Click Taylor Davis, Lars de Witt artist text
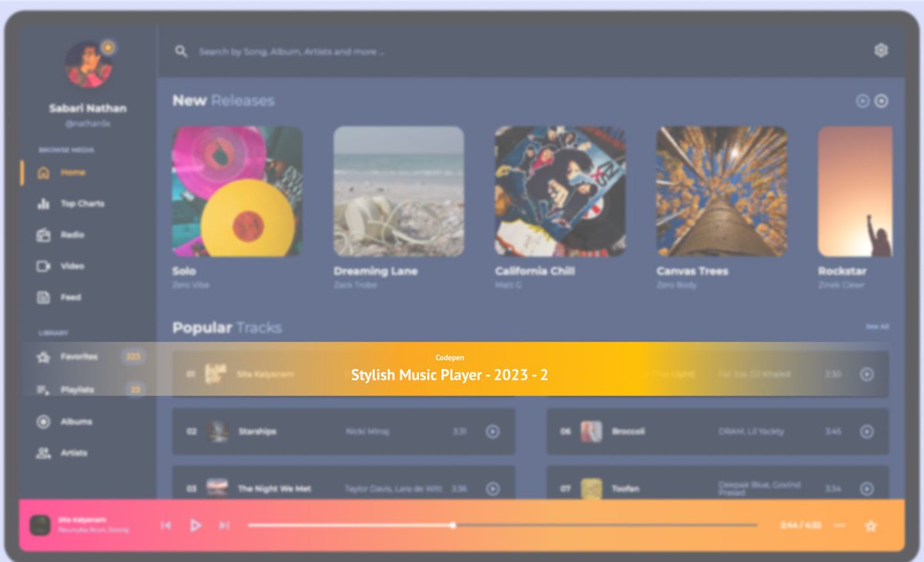The image size is (924, 562). click(x=393, y=489)
